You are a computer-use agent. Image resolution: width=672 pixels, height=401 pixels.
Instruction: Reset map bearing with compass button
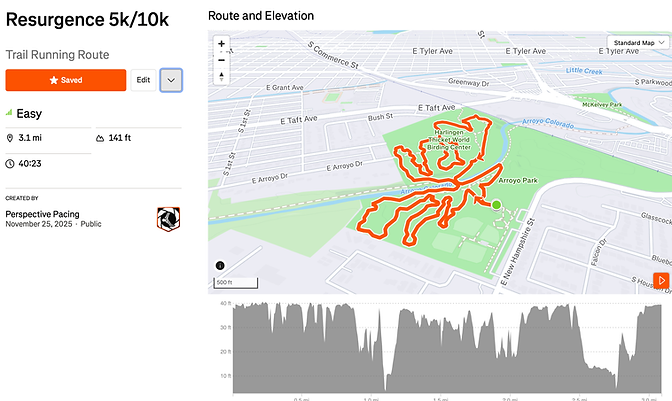221,75
